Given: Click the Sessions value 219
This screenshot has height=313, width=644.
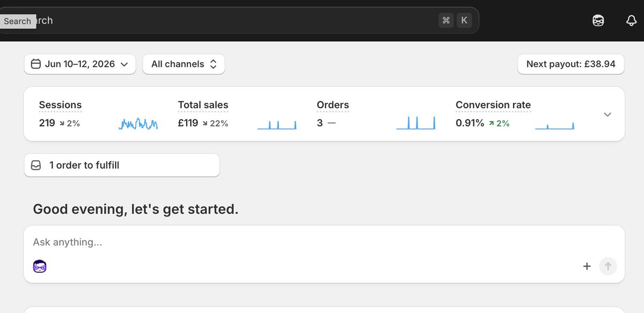Looking at the screenshot, I should click(47, 123).
